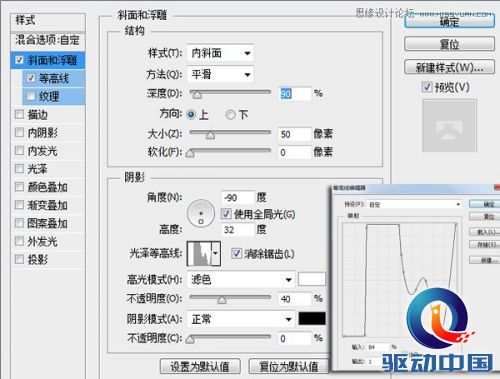The width and height of the screenshot is (500, 379).
Task: Click the highlight opacity field showing 40
Action: pyautogui.click(x=294, y=299)
